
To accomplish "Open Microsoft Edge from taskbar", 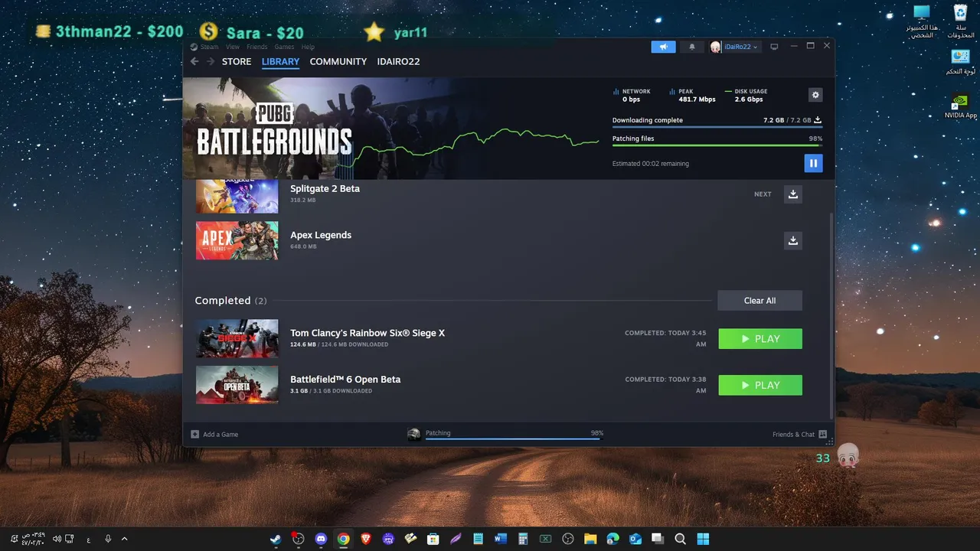I will pyautogui.click(x=612, y=539).
